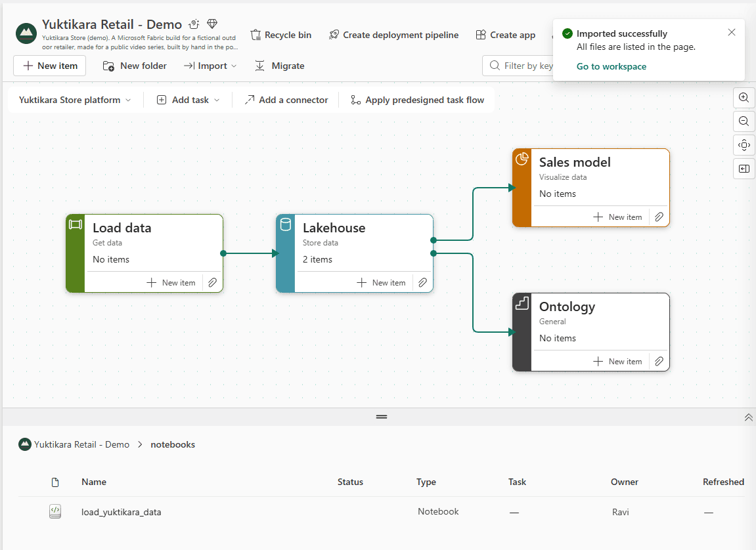Open the Add task dropdown

tap(189, 100)
